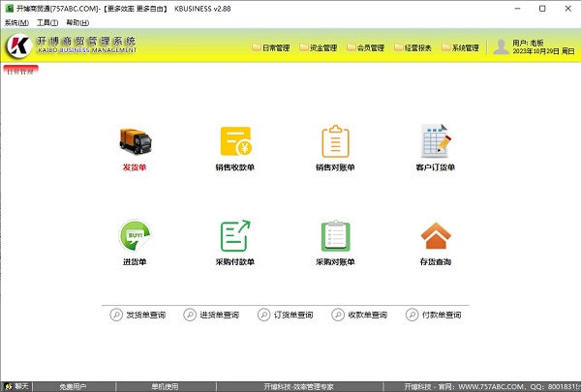
Task: Click the date text 2023年10月29日
Action: [x=535, y=51]
